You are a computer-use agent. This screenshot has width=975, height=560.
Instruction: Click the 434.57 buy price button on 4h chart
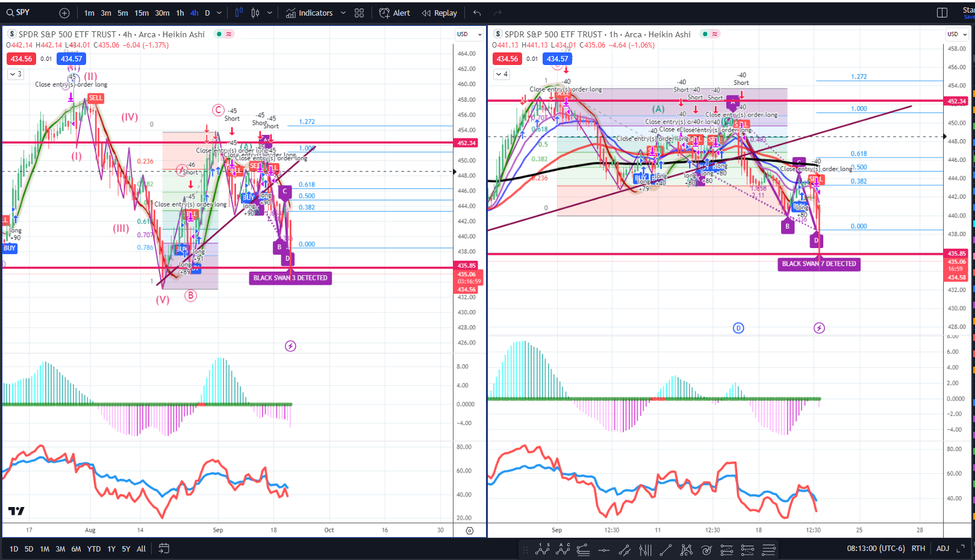point(71,58)
